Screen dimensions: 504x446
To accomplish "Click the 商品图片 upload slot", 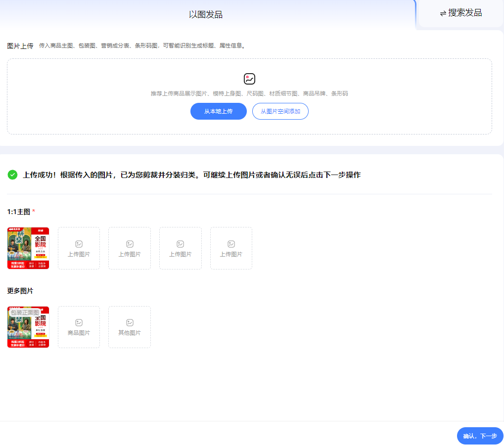I will point(79,327).
